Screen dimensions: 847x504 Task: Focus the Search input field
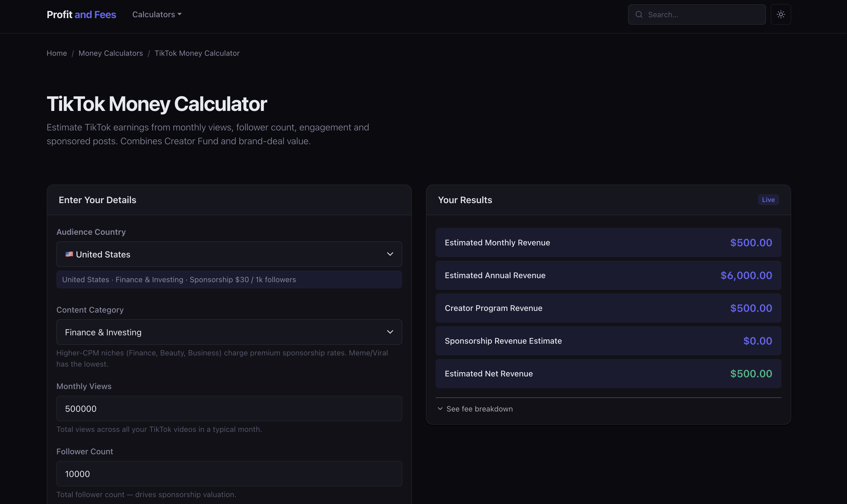coord(697,14)
